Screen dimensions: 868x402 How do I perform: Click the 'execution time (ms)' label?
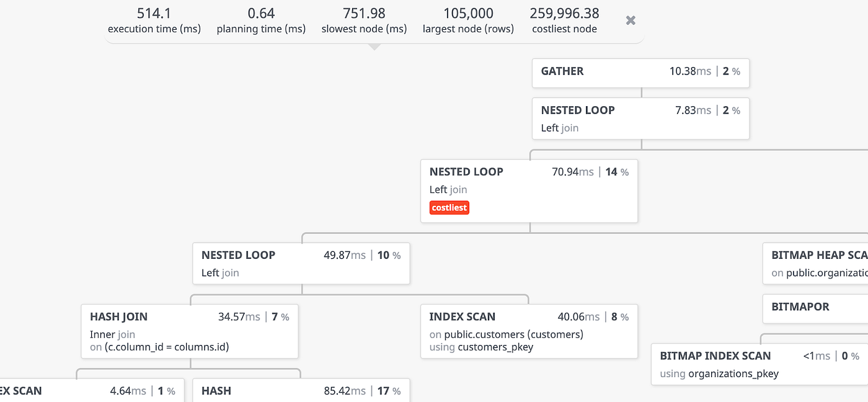[x=154, y=29]
